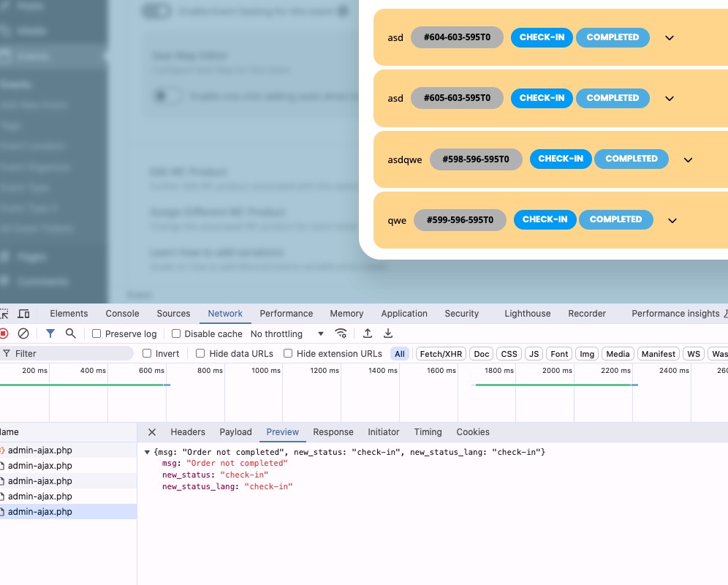Click the "Order not completed" msg value
The height and width of the screenshot is (585, 728).
(x=237, y=464)
